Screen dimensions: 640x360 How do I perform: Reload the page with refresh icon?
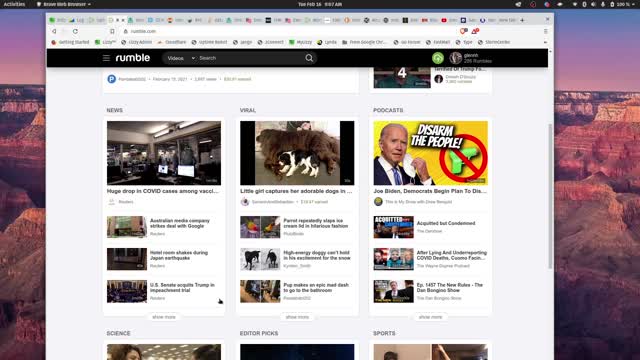(75, 31)
